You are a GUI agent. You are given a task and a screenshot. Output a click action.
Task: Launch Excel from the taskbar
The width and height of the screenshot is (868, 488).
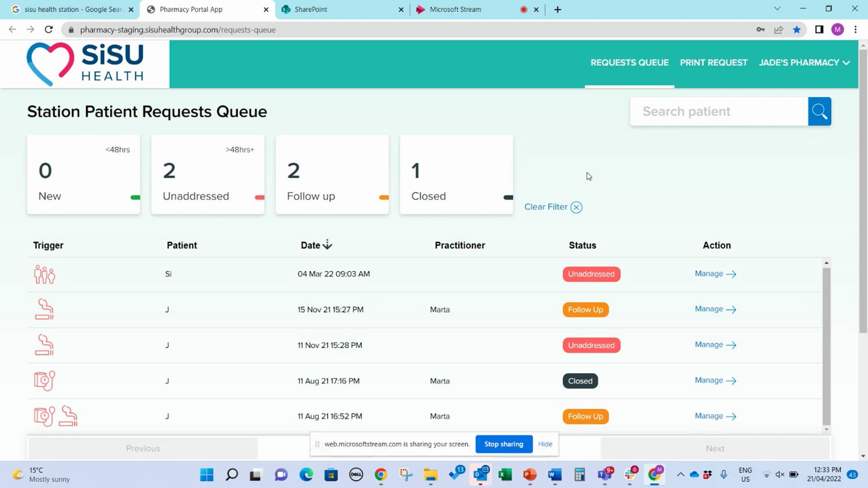tap(505, 475)
